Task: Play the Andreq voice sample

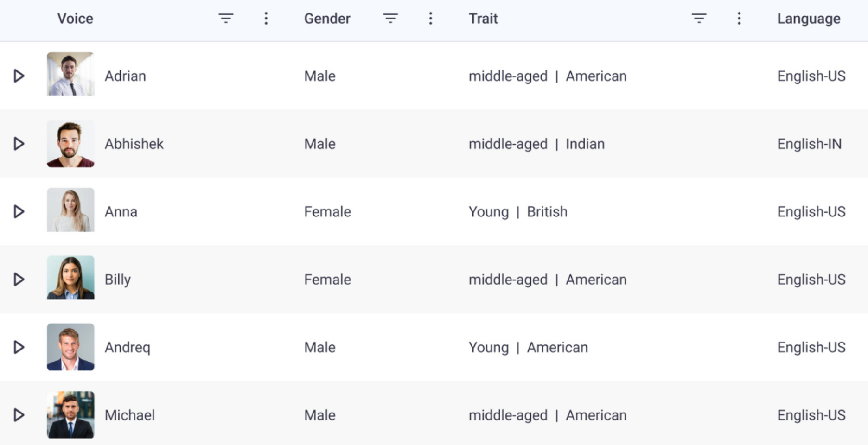Action: pyautogui.click(x=19, y=347)
